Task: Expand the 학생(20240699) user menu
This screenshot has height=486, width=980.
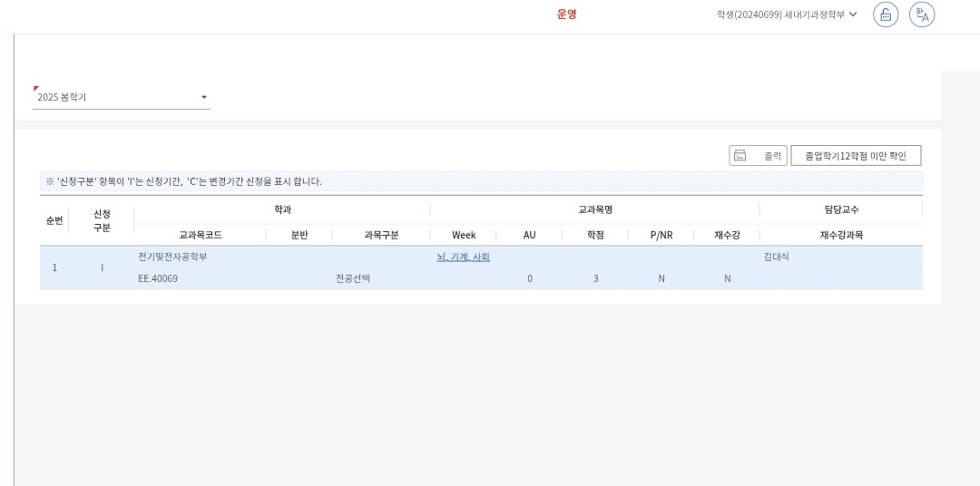Action: [x=786, y=15]
